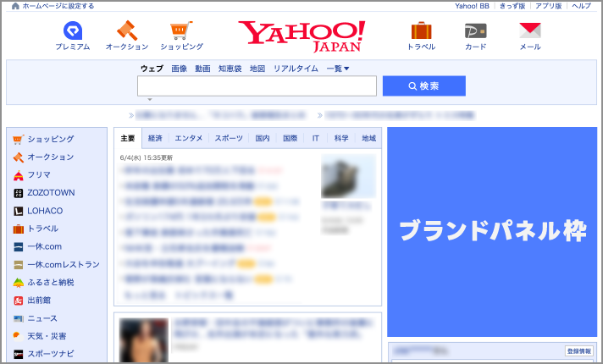Switch to the 経済 news tab
The image size is (603, 364).
tap(155, 138)
